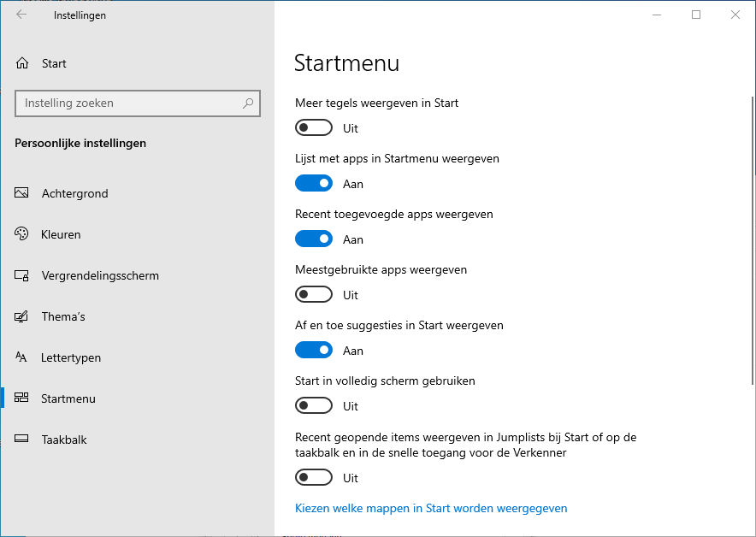The width and height of the screenshot is (756, 537).
Task: Enable Recent geopende items in Jumplists
Action: point(313,478)
